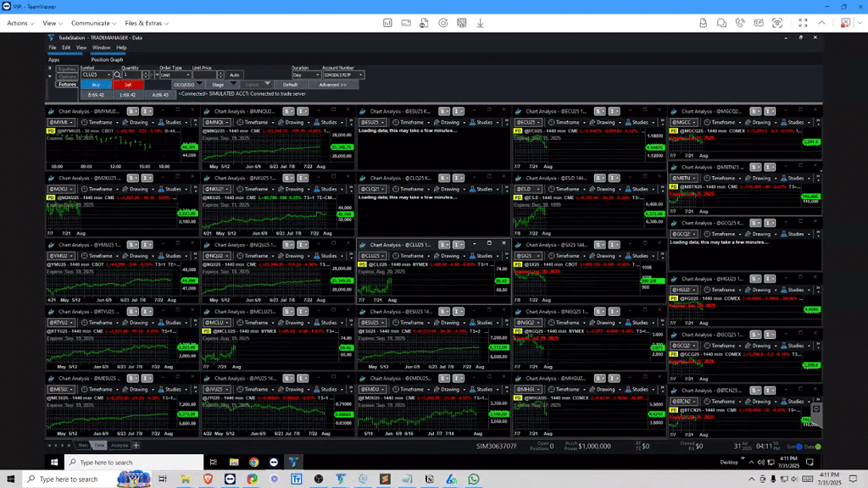The image size is (868, 488).
Task: Click symbol lookup magnifier in order bar
Action: 117,75
